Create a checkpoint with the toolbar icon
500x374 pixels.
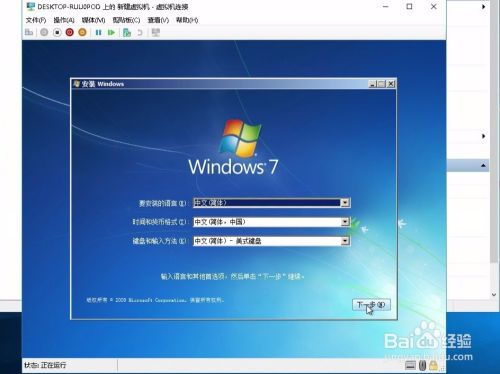pos(127,32)
